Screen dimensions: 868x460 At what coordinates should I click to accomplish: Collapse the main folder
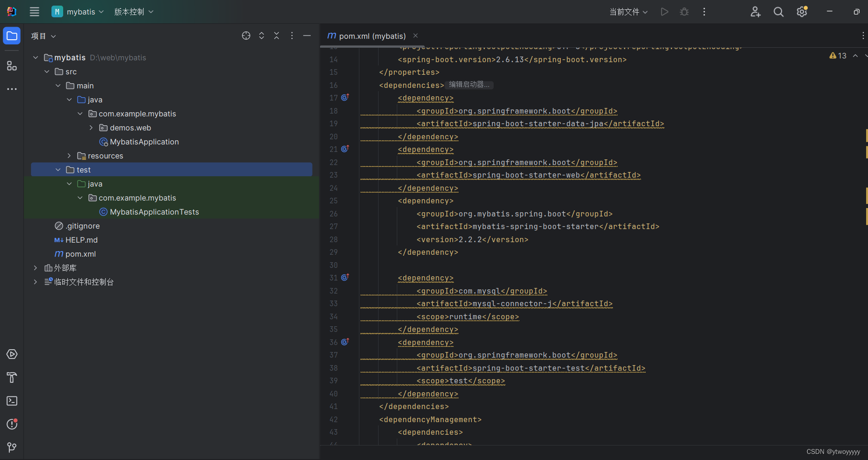(58, 86)
